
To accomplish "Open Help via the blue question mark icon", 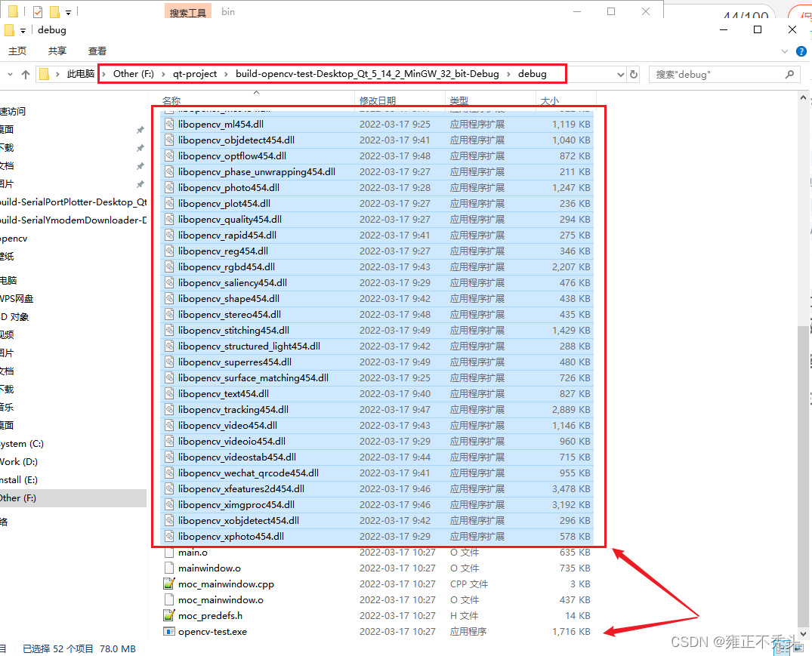I will (801, 51).
